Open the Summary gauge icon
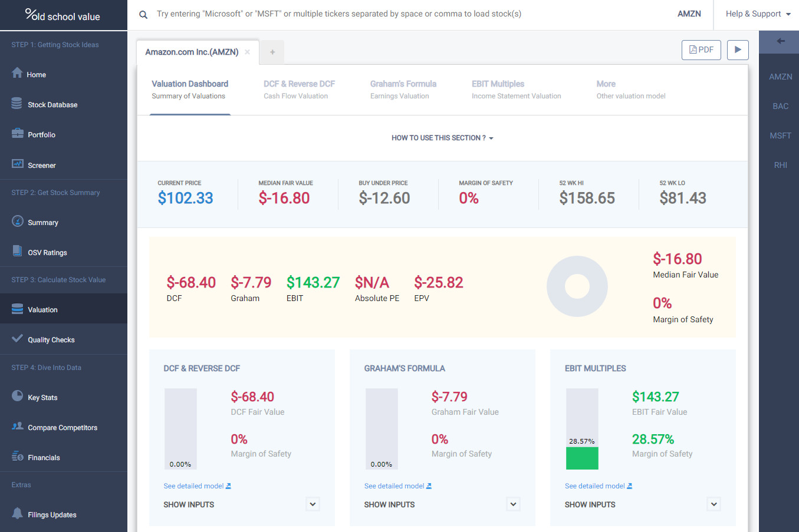The width and height of the screenshot is (799, 532). (17, 221)
